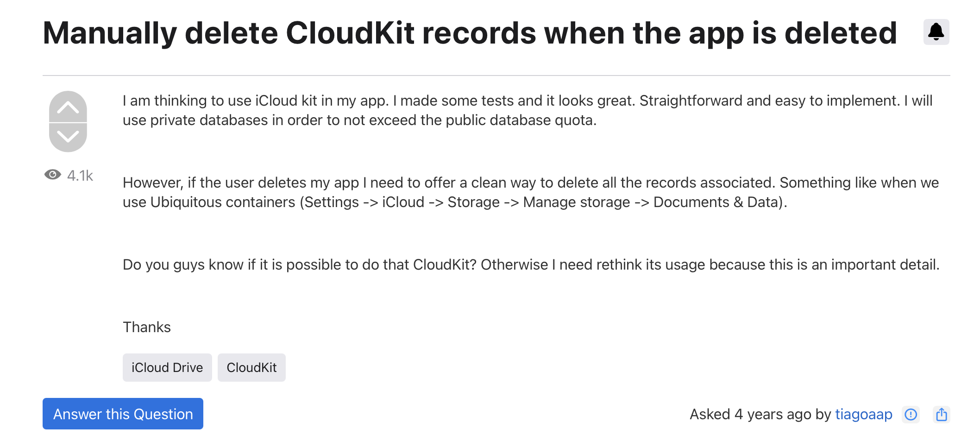
Task: Open the iCloud Drive tag
Action: (167, 367)
